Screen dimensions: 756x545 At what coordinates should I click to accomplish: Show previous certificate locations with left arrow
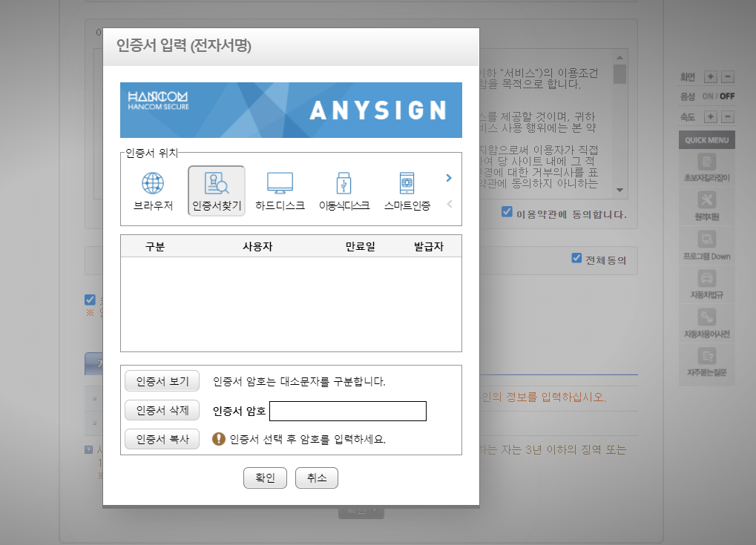coord(449,204)
